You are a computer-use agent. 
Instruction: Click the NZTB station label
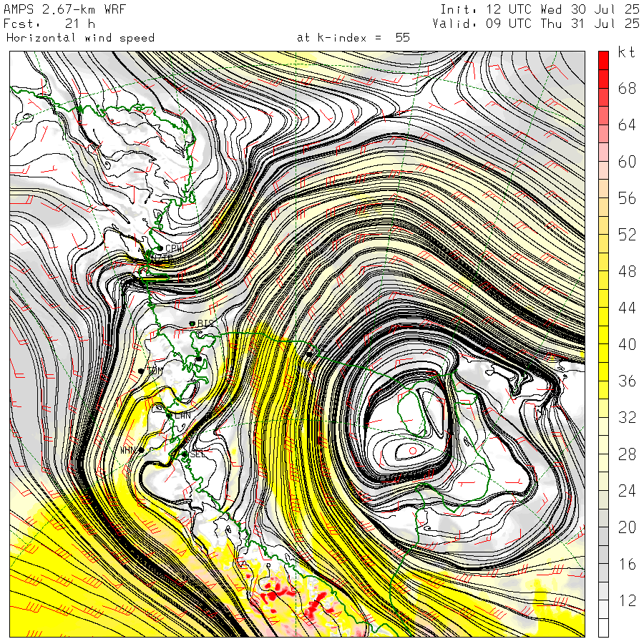[162, 257]
